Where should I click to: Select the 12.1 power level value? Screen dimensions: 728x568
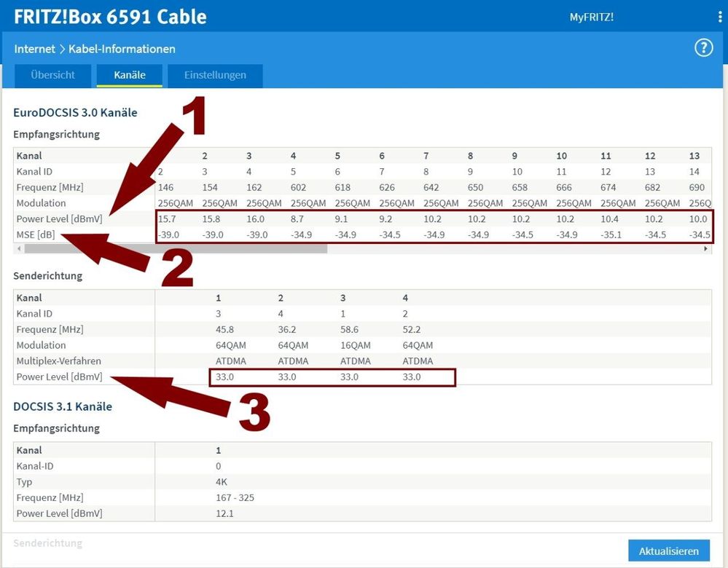224,513
